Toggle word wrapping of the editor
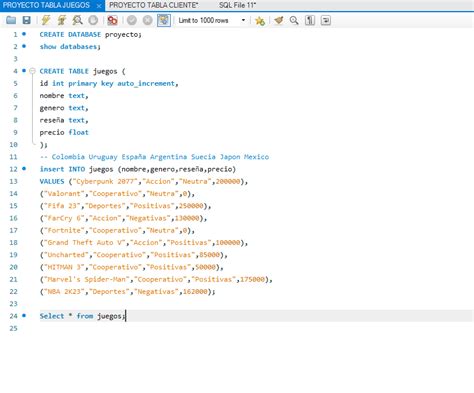Screen dimensions: 474x393 click(x=326, y=20)
